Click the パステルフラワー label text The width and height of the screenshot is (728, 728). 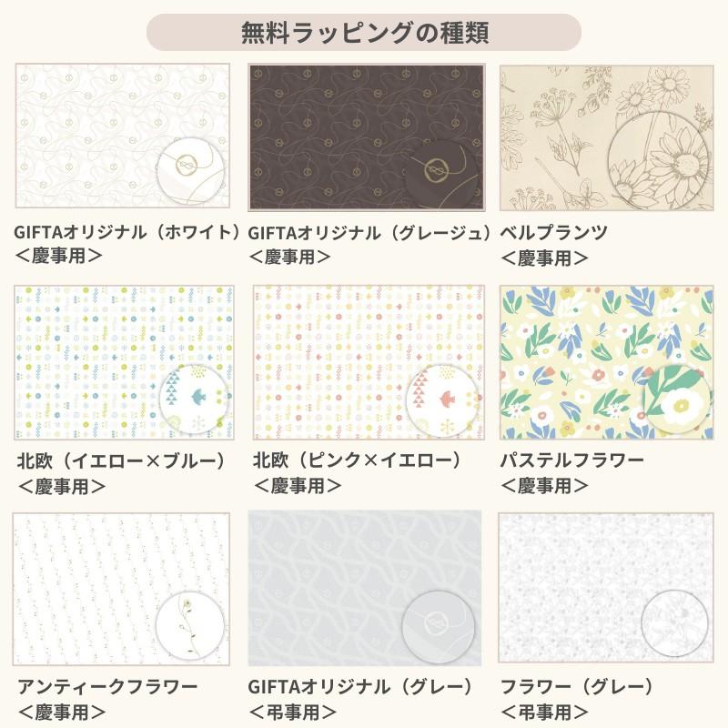tap(572, 460)
